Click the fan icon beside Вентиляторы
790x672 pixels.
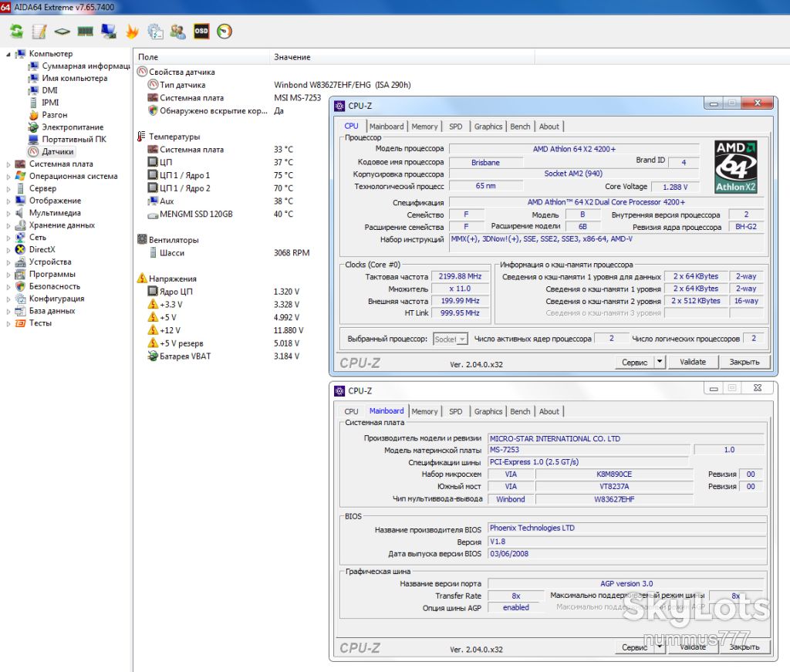pos(142,239)
